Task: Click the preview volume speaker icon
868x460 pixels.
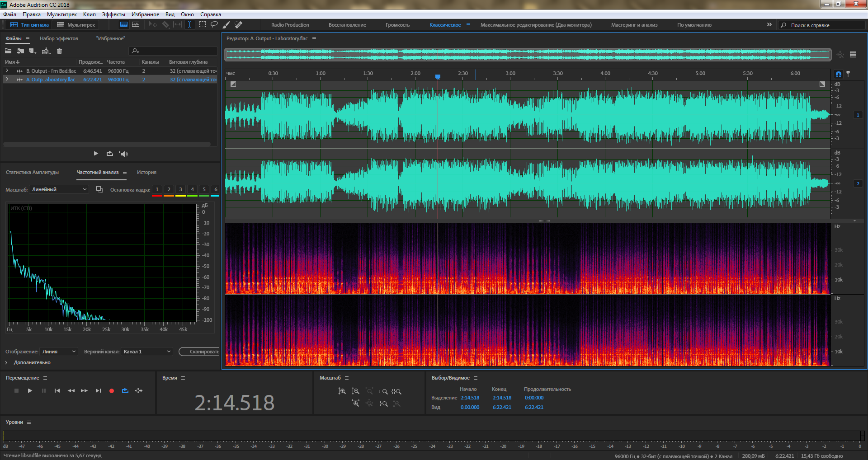Action: [x=123, y=154]
